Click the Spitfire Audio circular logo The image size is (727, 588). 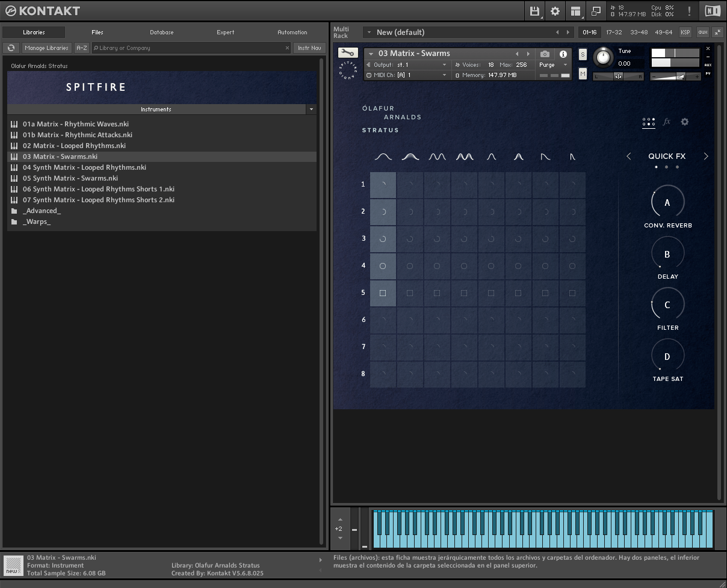click(348, 70)
